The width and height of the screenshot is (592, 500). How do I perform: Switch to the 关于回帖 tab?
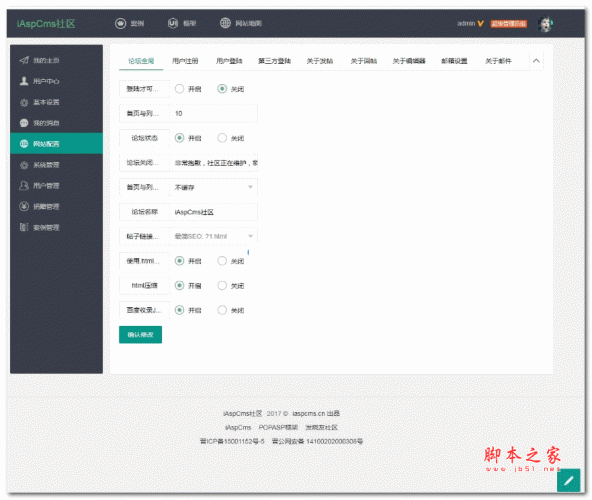click(364, 61)
